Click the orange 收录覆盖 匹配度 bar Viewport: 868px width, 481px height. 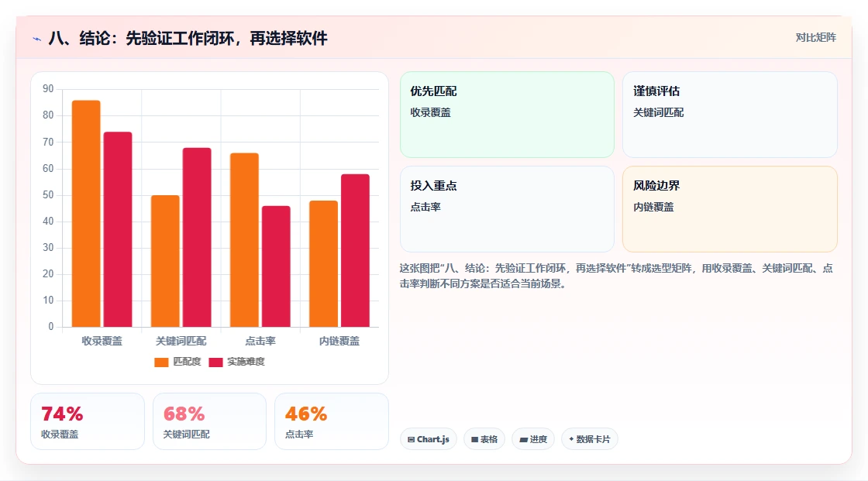[x=86, y=214]
